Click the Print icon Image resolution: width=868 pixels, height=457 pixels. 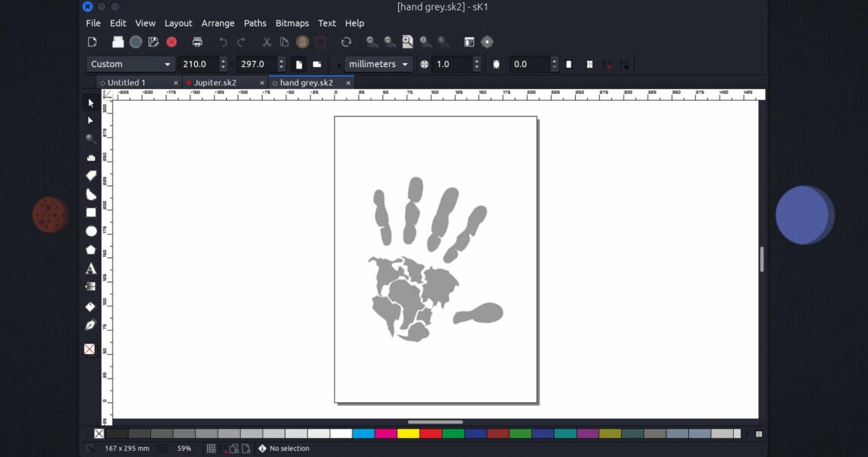pyautogui.click(x=197, y=42)
